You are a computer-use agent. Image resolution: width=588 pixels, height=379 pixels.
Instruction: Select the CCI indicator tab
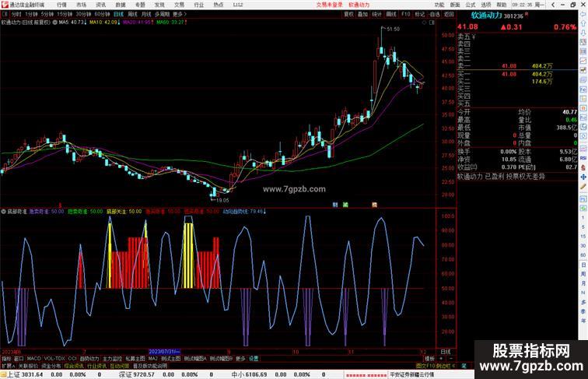tap(72, 359)
